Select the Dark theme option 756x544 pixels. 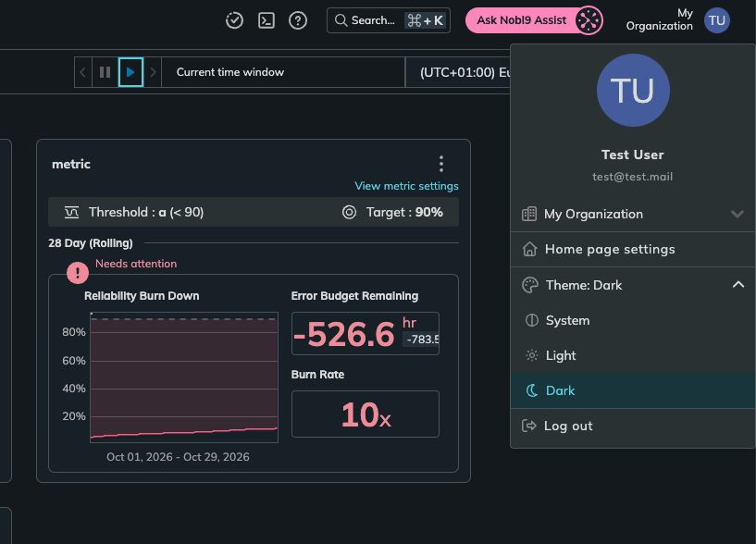(x=633, y=390)
